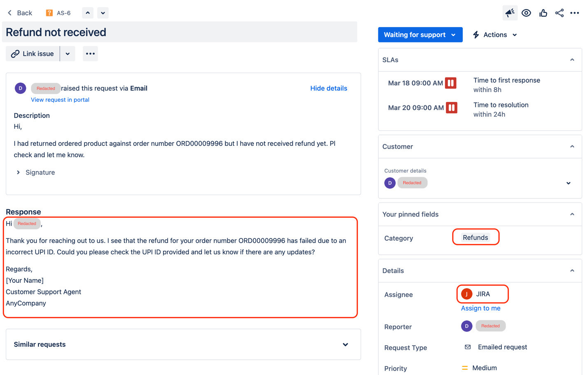This screenshot has height=375, width=588.
Task: Click the feedback megaphone icon
Action: click(x=510, y=13)
